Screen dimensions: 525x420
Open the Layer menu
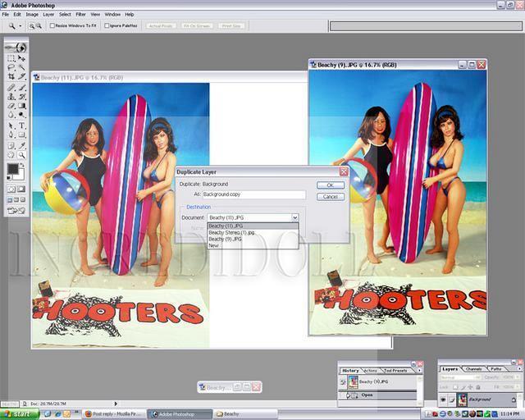click(x=48, y=15)
